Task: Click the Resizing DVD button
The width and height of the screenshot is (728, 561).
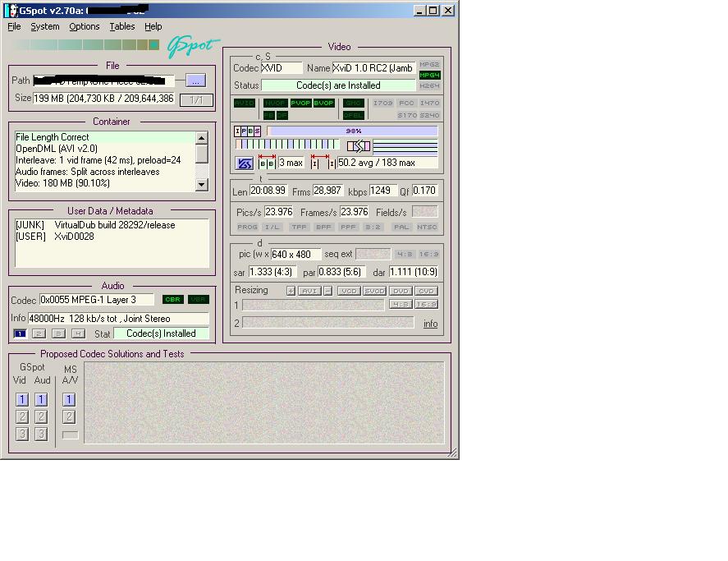Action: [401, 291]
